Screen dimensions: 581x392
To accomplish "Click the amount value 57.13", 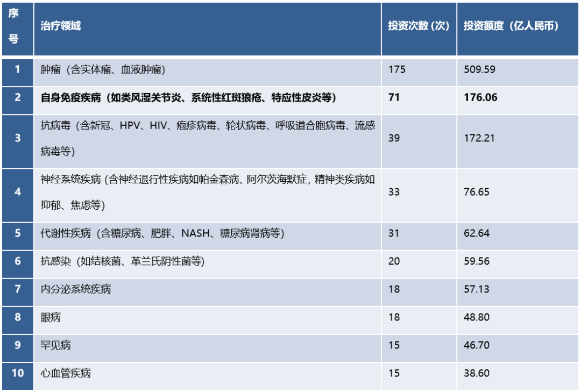I will click(477, 289).
